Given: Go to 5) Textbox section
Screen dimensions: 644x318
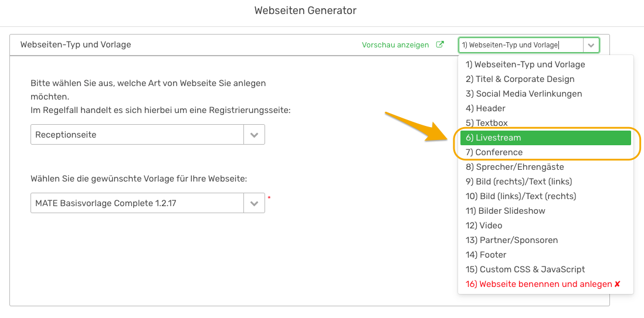Looking at the screenshot, I should [545, 123].
